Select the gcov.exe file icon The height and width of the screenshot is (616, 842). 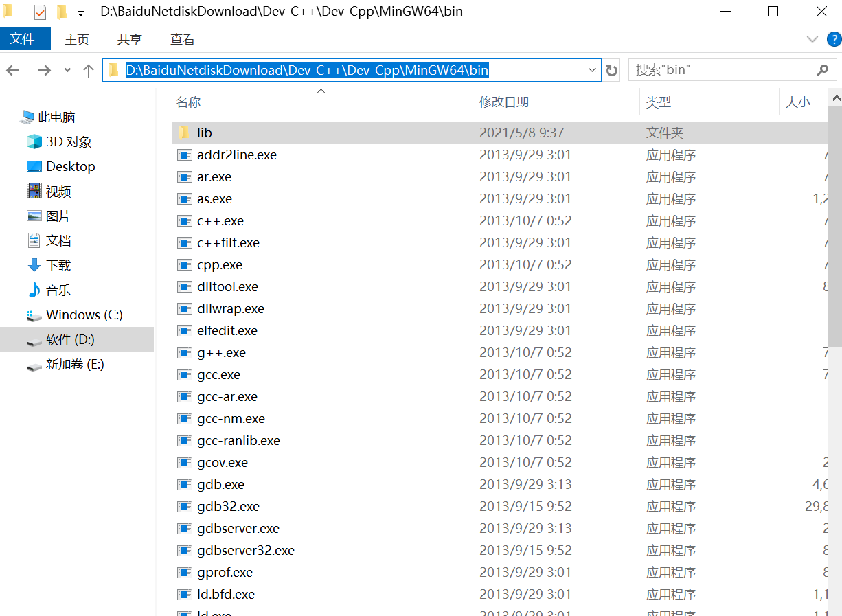[184, 463]
